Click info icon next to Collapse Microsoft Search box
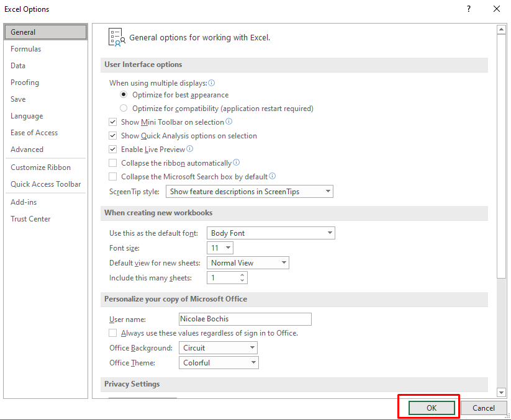Image resolution: width=511 pixels, height=420 pixels. [273, 176]
